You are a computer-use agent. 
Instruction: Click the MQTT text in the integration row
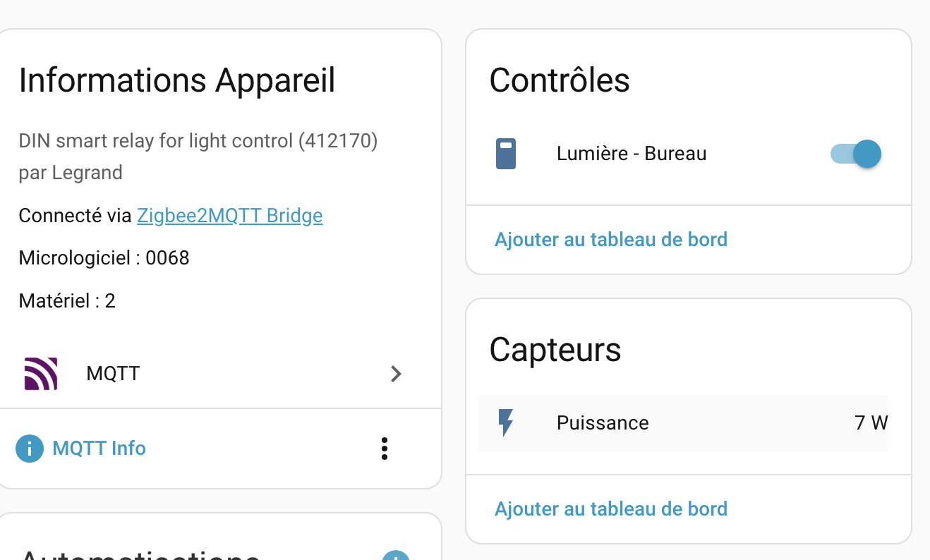[x=113, y=374]
